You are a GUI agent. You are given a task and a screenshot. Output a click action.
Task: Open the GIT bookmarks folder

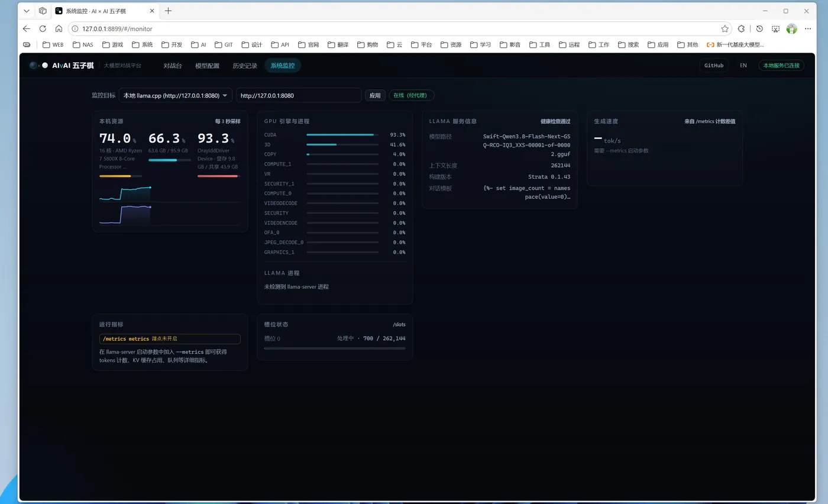(224, 44)
